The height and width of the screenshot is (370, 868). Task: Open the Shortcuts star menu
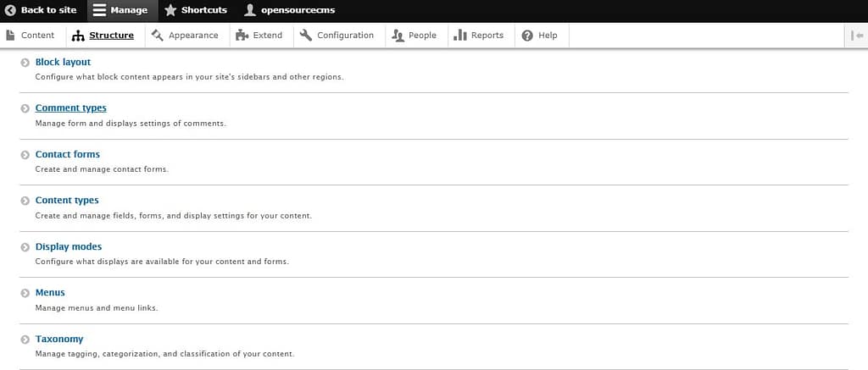pos(170,10)
